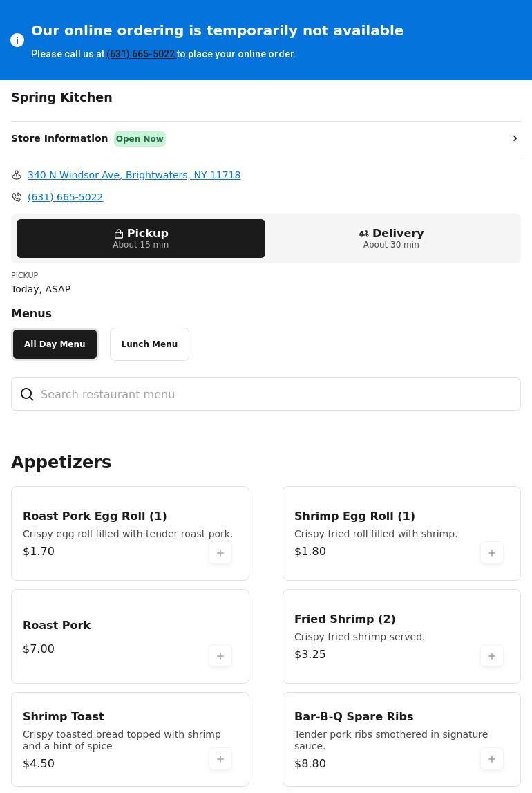Select the Pickup order option
This screenshot has width=532, height=793.
coord(141,239)
